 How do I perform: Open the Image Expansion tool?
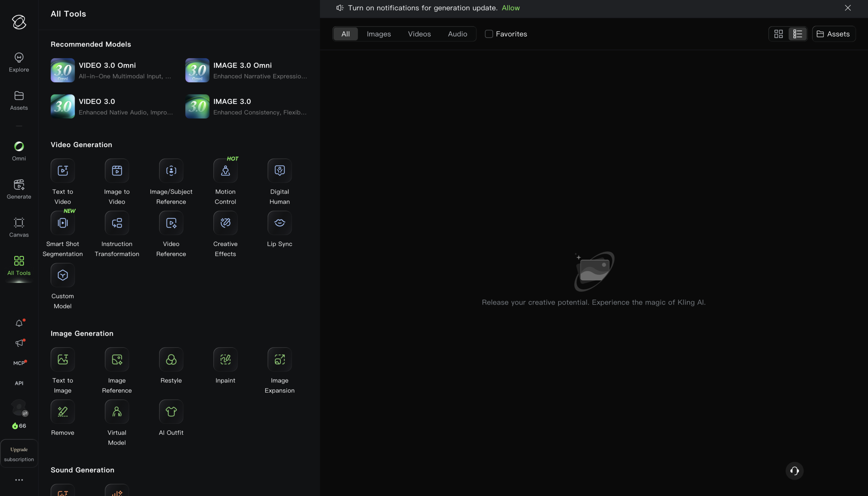280,371
